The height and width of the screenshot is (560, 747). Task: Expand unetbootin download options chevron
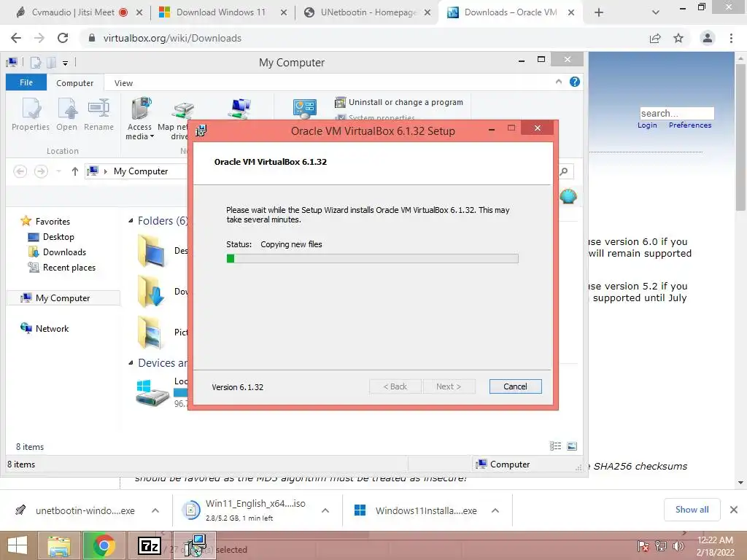155,510
